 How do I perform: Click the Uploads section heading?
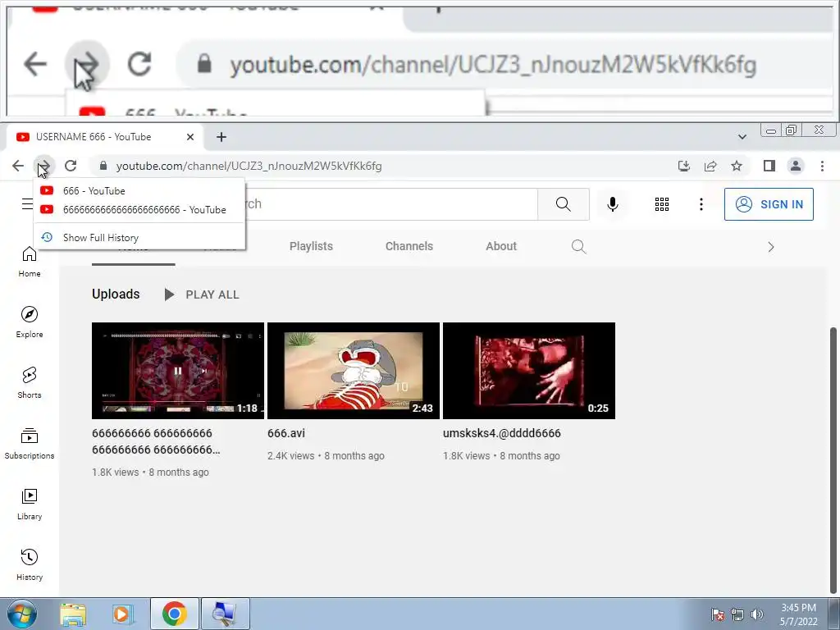[x=116, y=294]
